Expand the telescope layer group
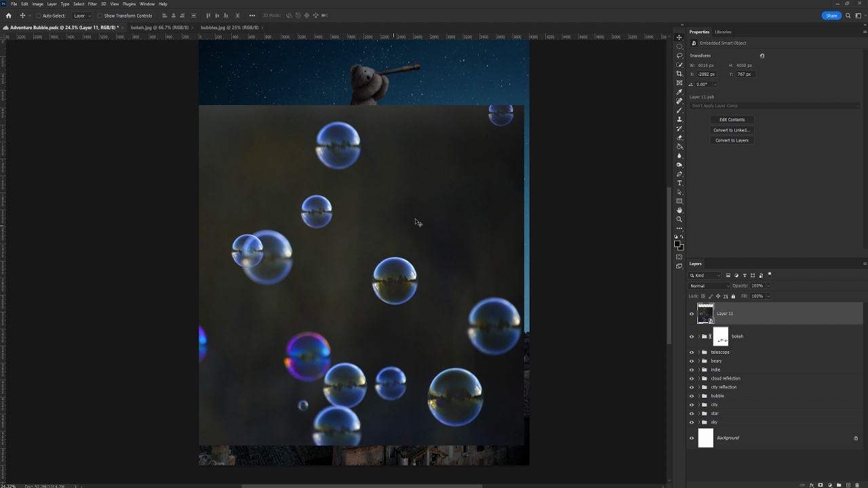The height and width of the screenshot is (488, 868). pos(698,352)
